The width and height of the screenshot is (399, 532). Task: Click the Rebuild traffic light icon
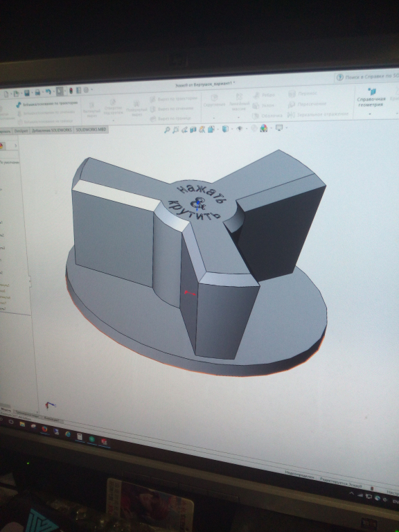71,91
